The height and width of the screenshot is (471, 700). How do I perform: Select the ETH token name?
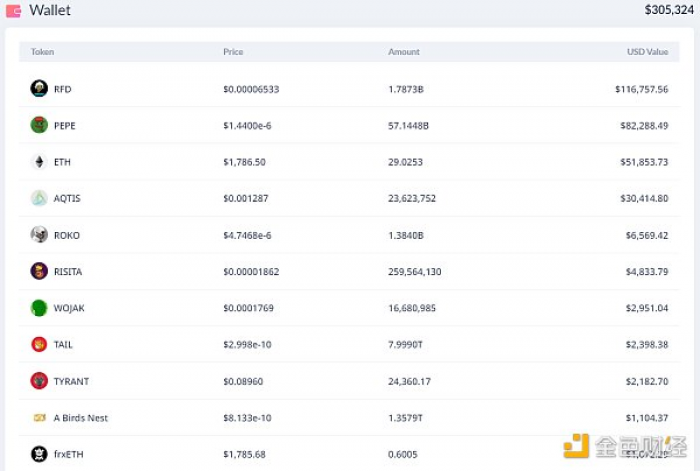[62, 162]
